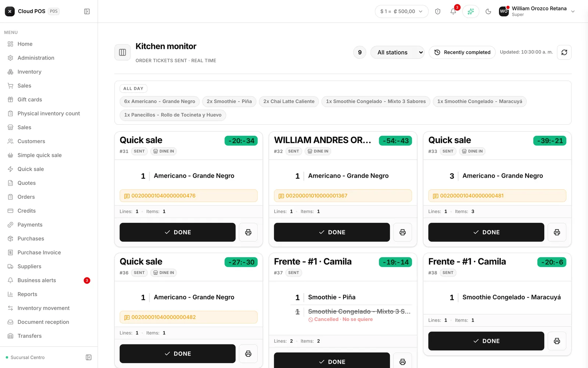Mark order #32 as DONE
Screen dimensions: 588x368
click(x=332, y=232)
